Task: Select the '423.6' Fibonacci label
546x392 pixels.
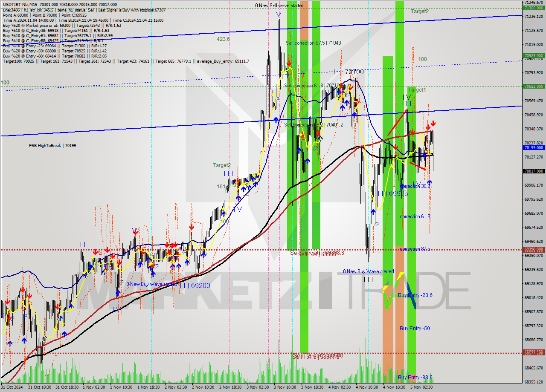Action: pos(223,39)
